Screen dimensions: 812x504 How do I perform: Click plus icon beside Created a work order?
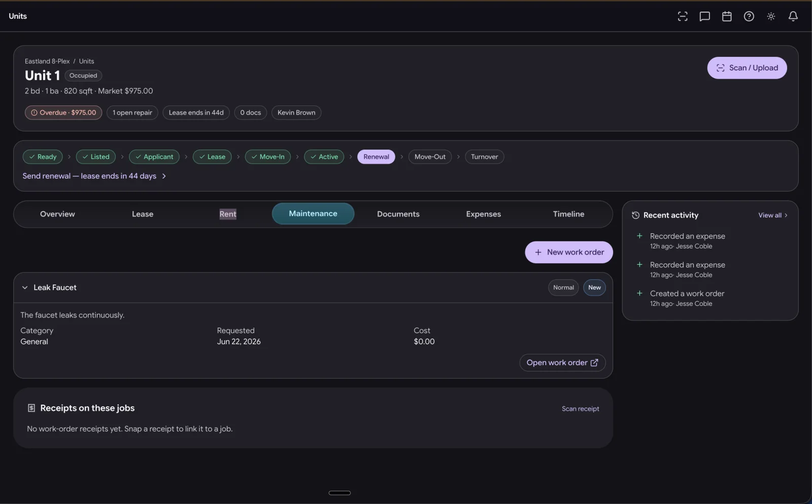(639, 293)
